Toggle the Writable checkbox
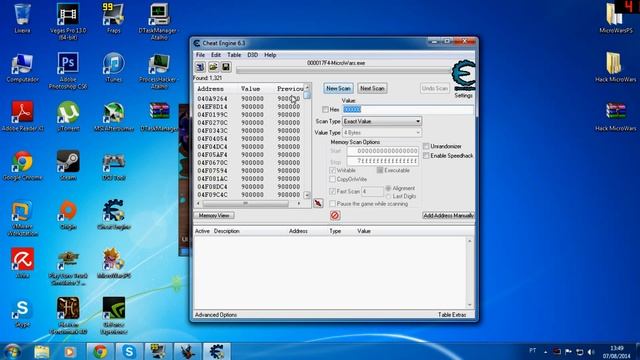Screen dimensions: 640x360 tap(333, 170)
